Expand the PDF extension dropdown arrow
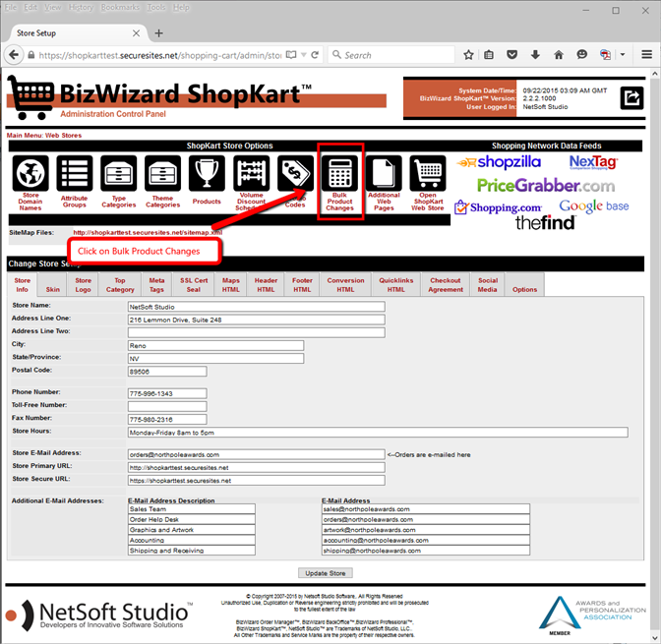The image size is (661, 644). pyautogui.click(x=623, y=55)
